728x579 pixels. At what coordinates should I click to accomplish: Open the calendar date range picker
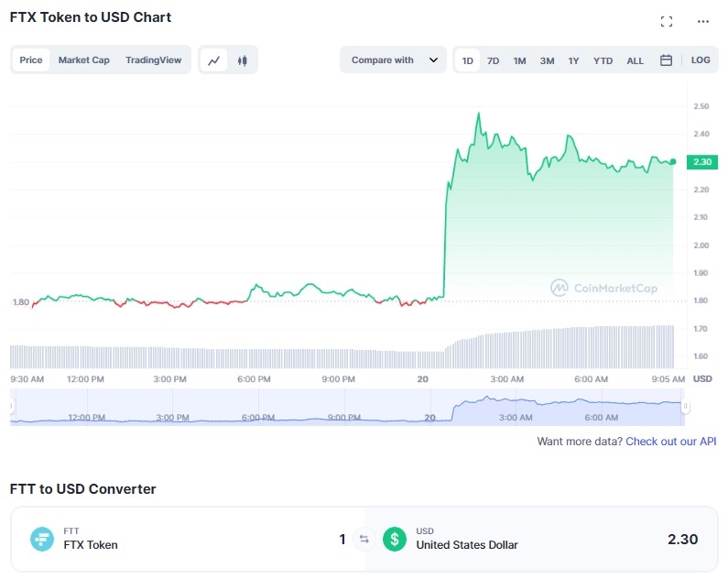click(666, 60)
